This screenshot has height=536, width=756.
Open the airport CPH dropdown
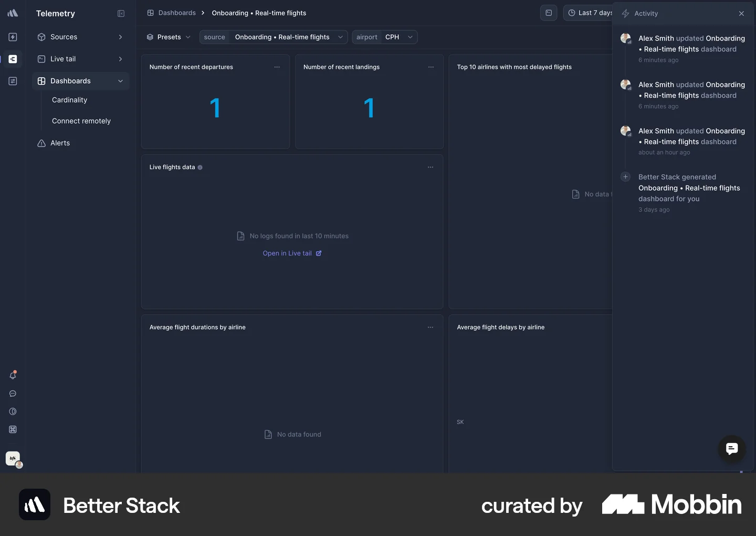click(384, 37)
